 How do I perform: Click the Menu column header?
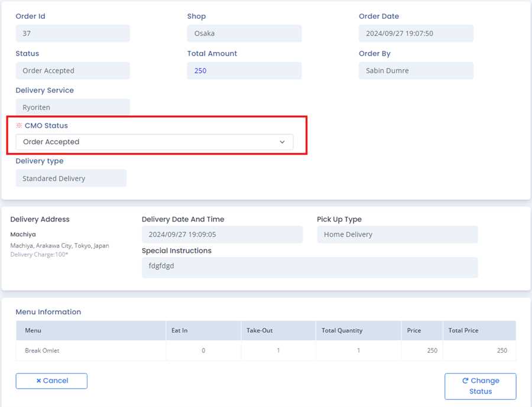[33, 331]
